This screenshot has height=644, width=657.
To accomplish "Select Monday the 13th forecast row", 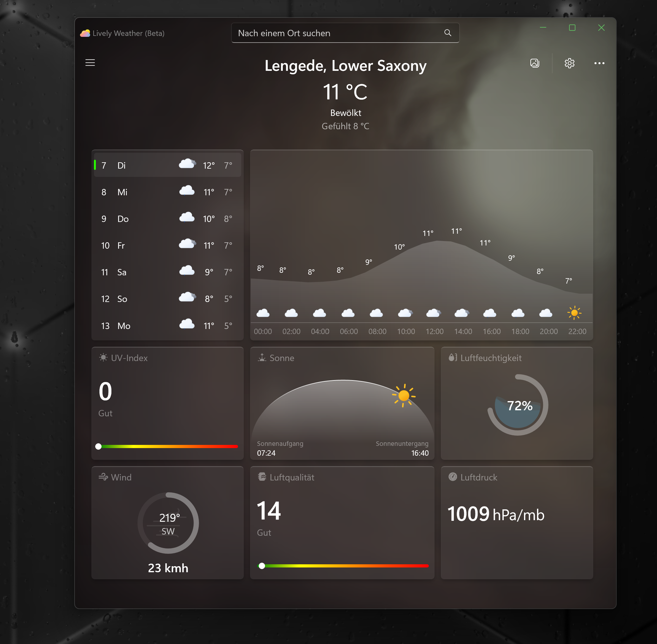I will [167, 325].
